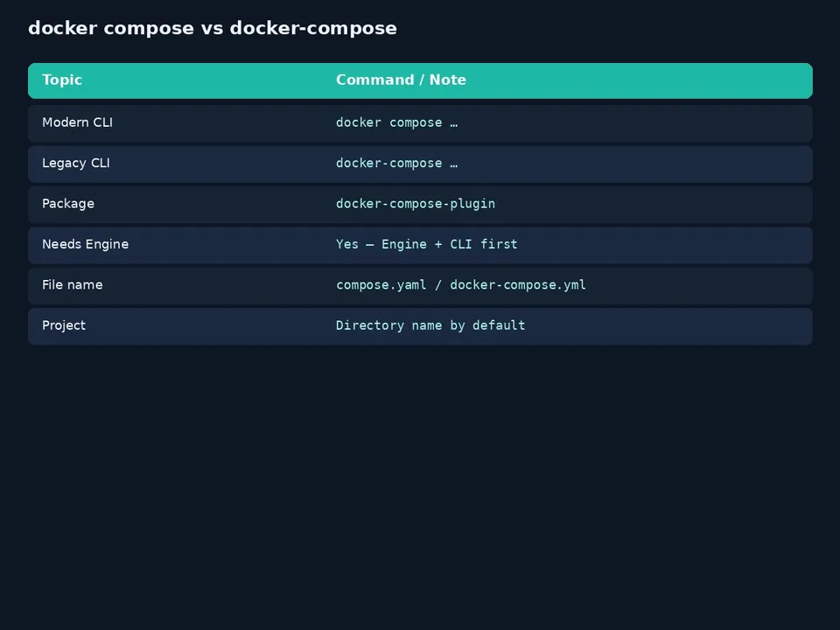
Task: Select the 'File name' cell
Action: (73, 285)
